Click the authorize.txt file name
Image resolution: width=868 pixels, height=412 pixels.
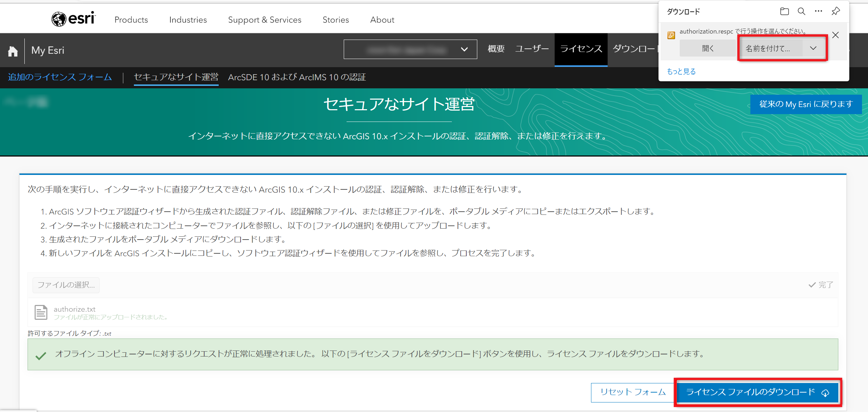tap(75, 309)
